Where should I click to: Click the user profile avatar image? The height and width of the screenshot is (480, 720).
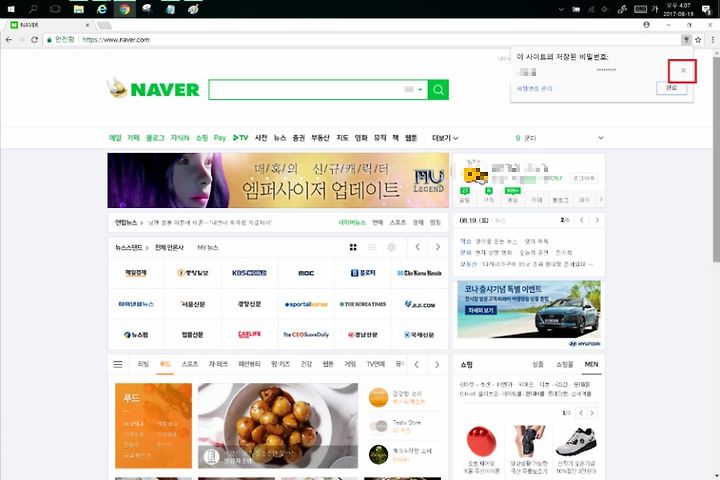474,174
